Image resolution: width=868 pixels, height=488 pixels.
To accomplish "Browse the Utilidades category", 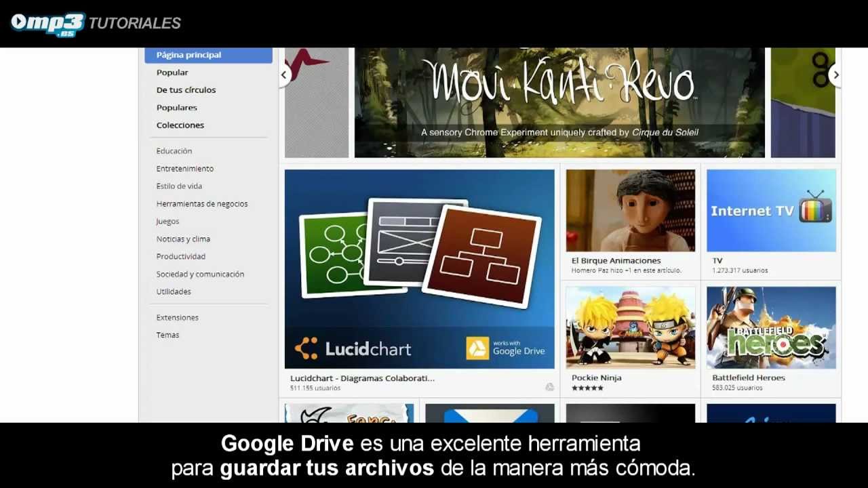I will click(x=174, y=292).
